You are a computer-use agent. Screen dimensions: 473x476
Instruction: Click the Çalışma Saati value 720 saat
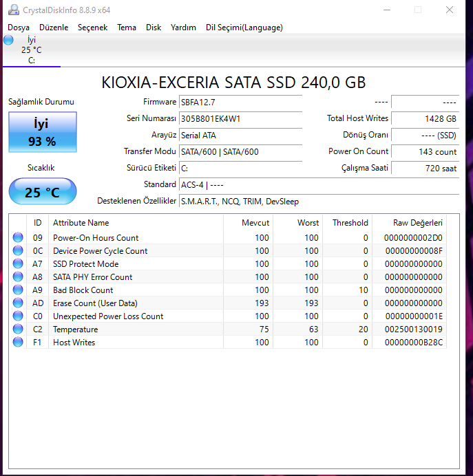pyautogui.click(x=425, y=168)
